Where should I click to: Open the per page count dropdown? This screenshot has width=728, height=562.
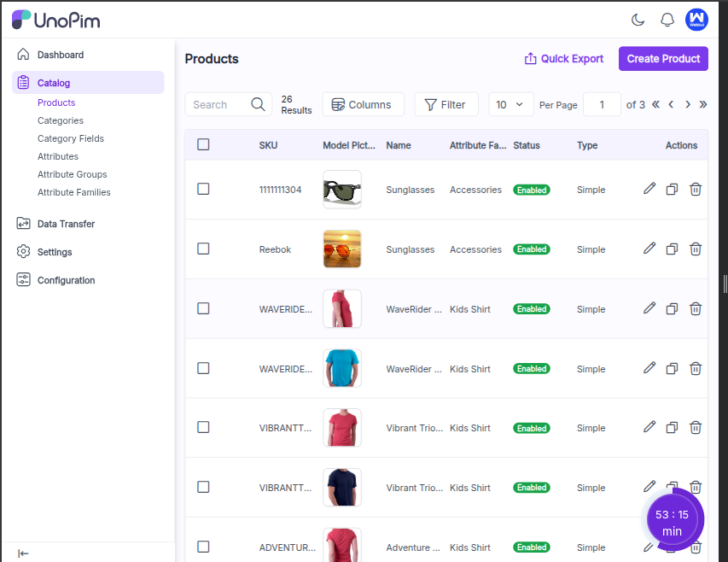click(510, 104)
